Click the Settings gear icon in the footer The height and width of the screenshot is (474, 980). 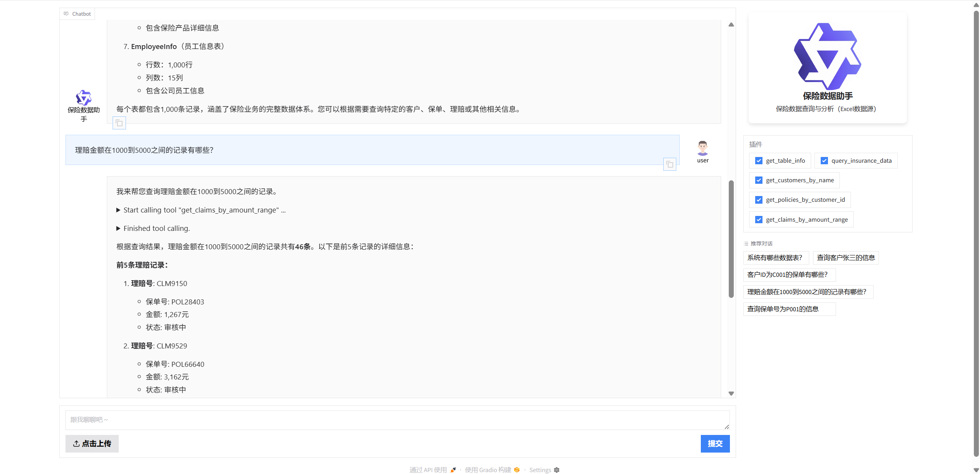click(x=556, y=469)
